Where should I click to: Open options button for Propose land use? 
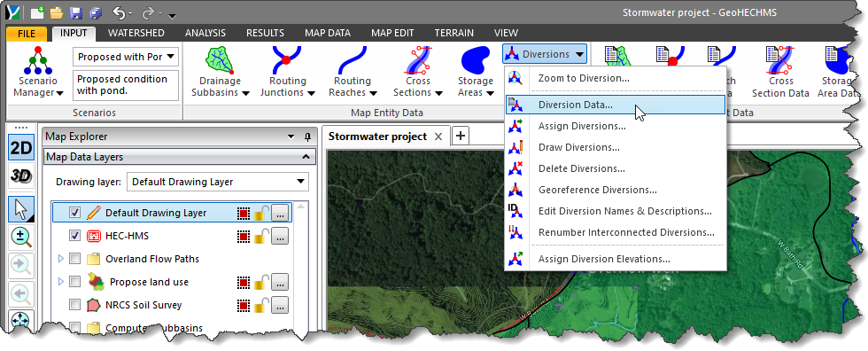(x=280, y=283)
